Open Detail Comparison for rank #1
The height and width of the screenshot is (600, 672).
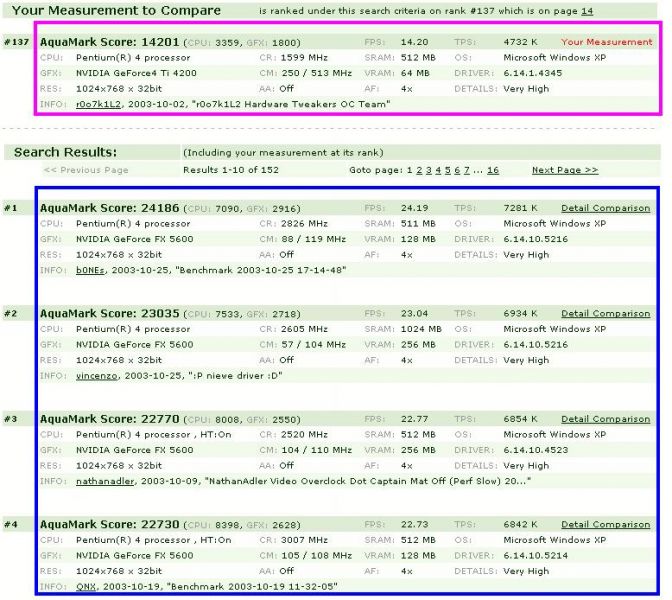coord(606,208)
